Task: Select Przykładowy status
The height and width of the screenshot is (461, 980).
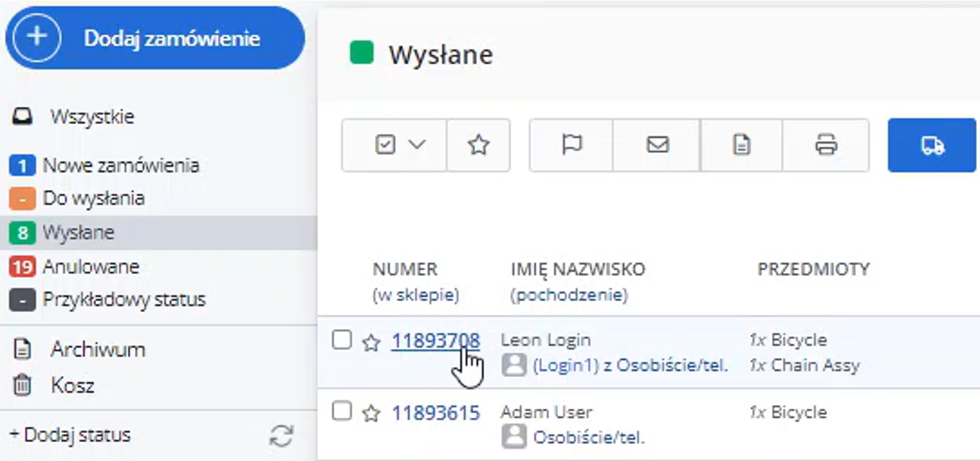Action: coord(124,300)
